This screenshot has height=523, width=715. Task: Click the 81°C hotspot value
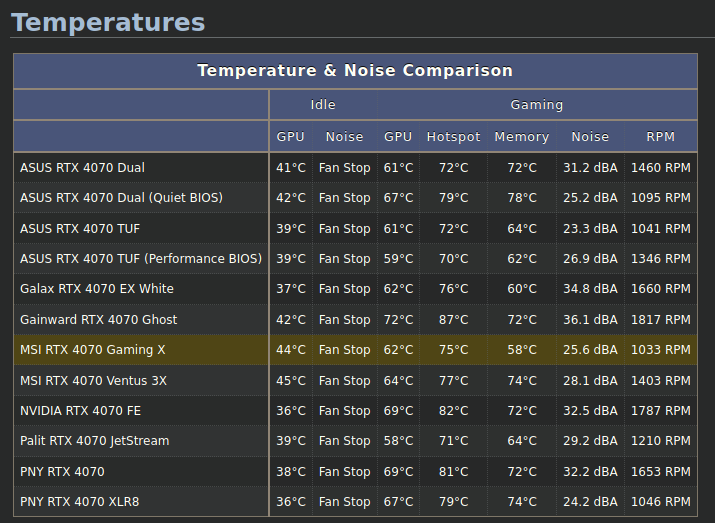pos(453,471)
